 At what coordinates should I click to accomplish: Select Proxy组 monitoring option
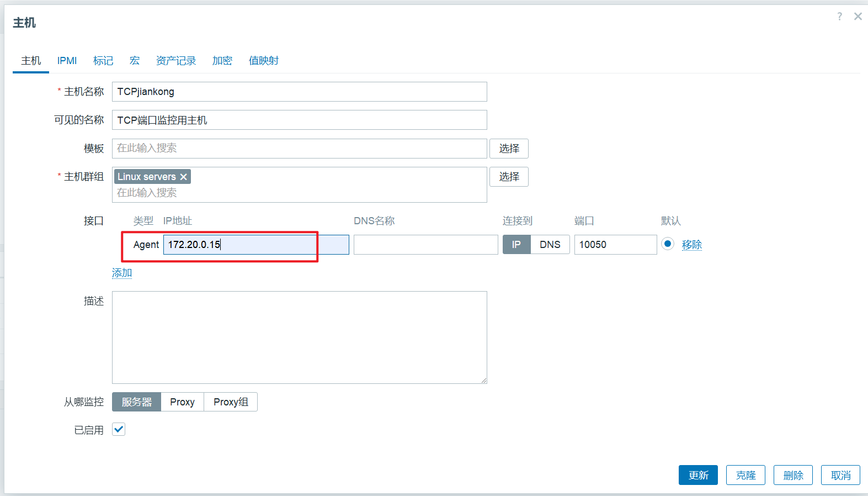click(231, 402)
